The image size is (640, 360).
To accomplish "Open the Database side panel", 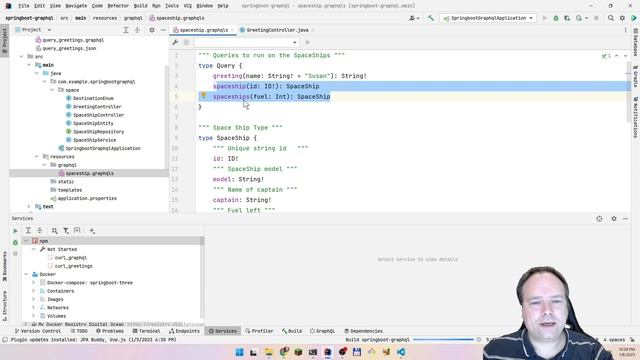I will [x=636, y=42].
